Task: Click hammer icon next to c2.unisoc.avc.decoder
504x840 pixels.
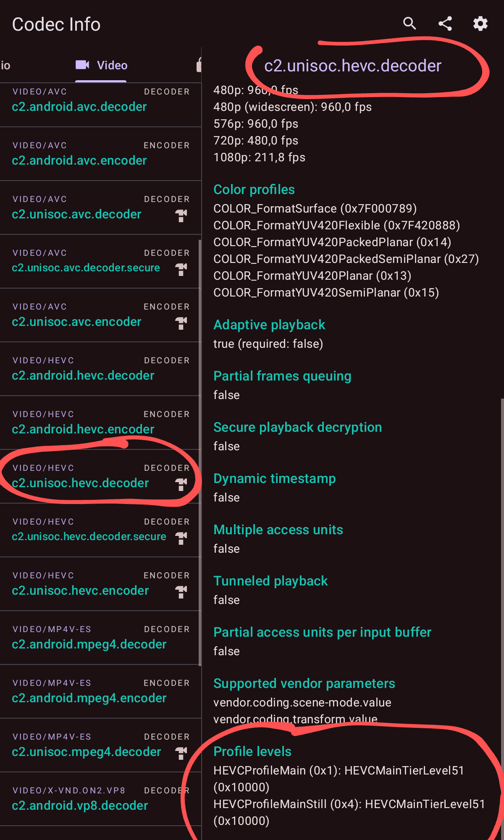Action: pos(181,215)
